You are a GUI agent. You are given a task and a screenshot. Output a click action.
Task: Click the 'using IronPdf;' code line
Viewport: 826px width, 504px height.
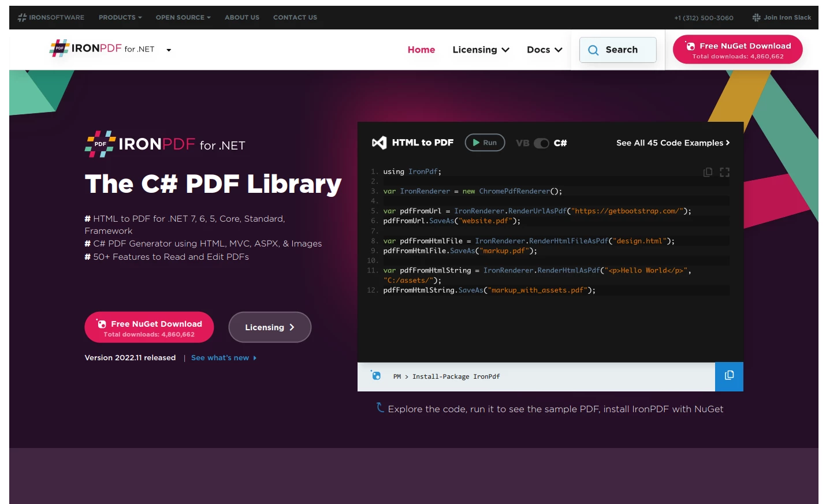(x=412, y=171)
